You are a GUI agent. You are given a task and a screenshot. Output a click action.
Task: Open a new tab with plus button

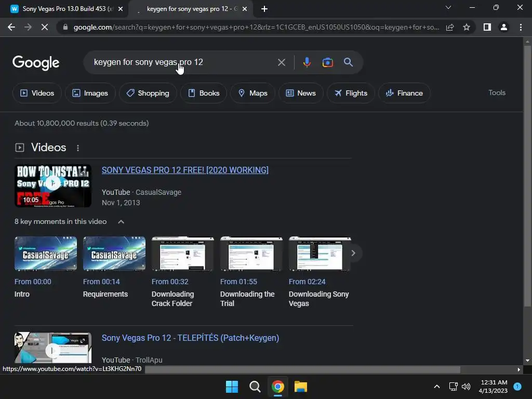click(264, 9)
